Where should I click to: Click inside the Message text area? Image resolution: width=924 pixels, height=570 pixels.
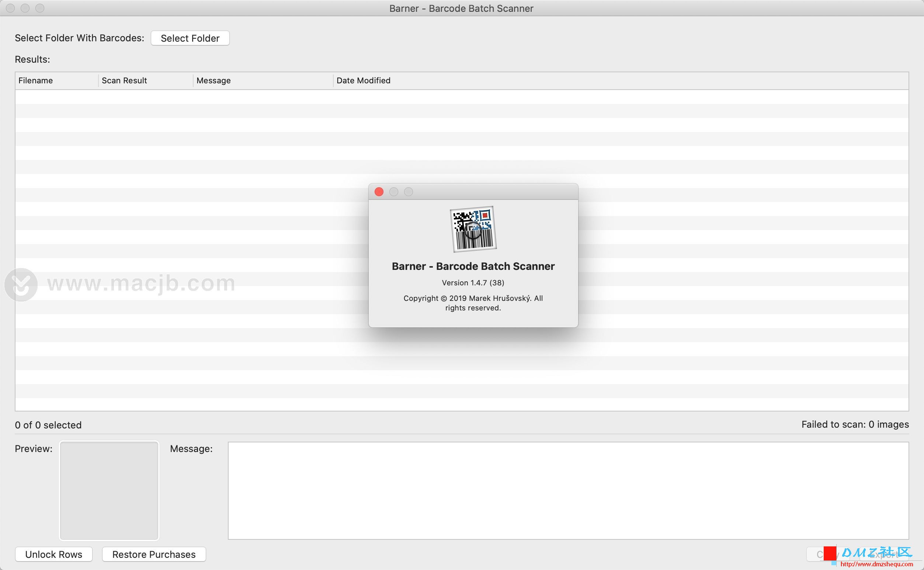[x=569, y=490]
